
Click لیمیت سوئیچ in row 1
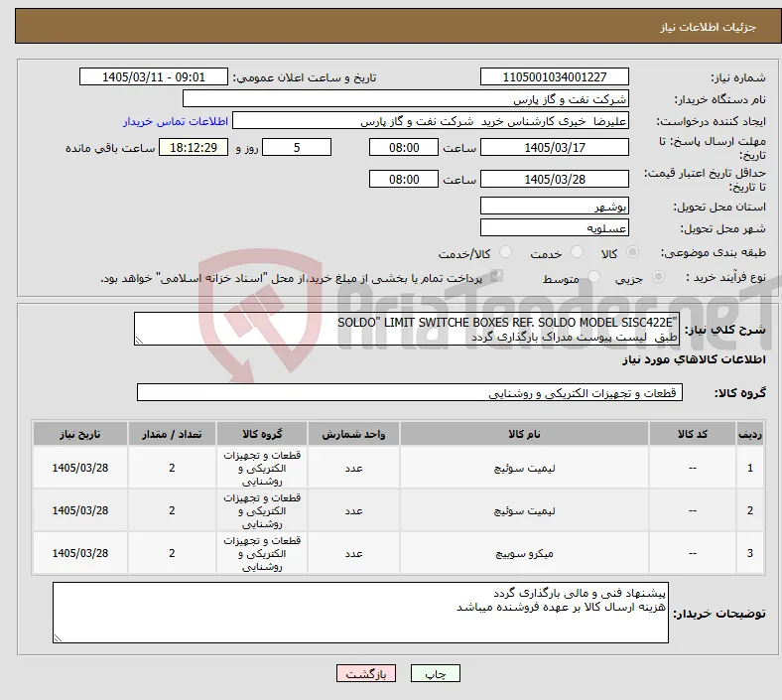(x=524, y=468)
